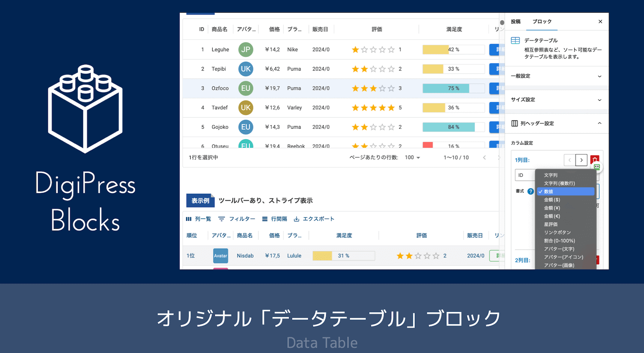
Task: Click the UK avatar in Tavdef row
Action: tap(246, 108)
